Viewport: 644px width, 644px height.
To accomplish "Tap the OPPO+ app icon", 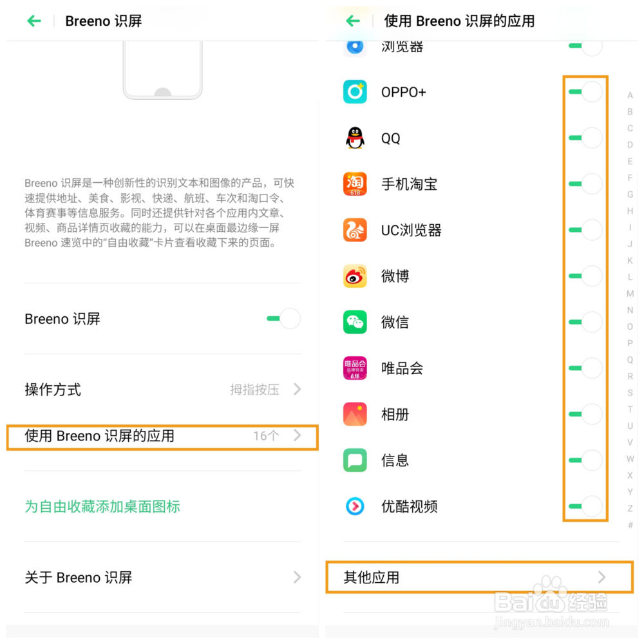I will pos(355,92).
